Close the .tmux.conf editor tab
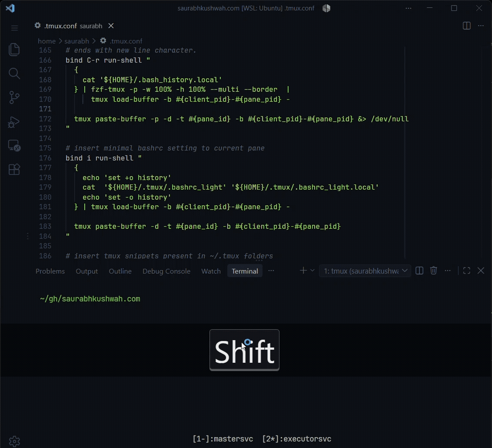Screen dimensions: 492x448 [x=111, y=26]
